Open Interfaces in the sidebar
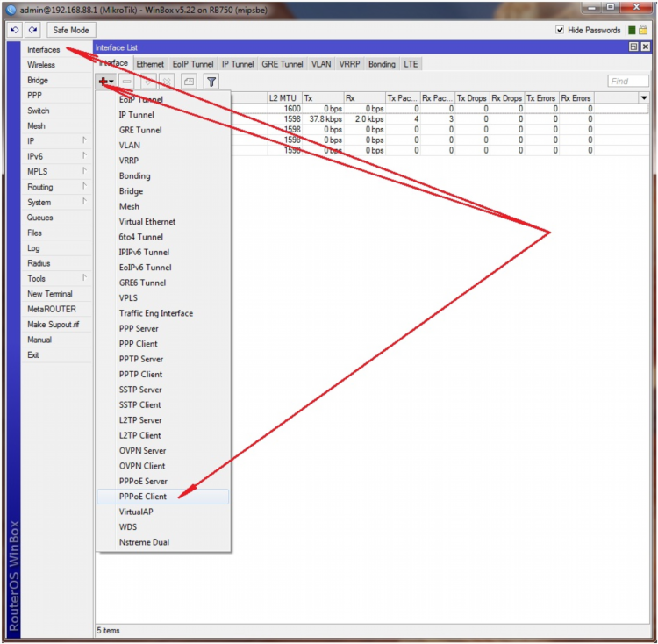Screen dimensions: 658x644 click(x=56, y=49)
